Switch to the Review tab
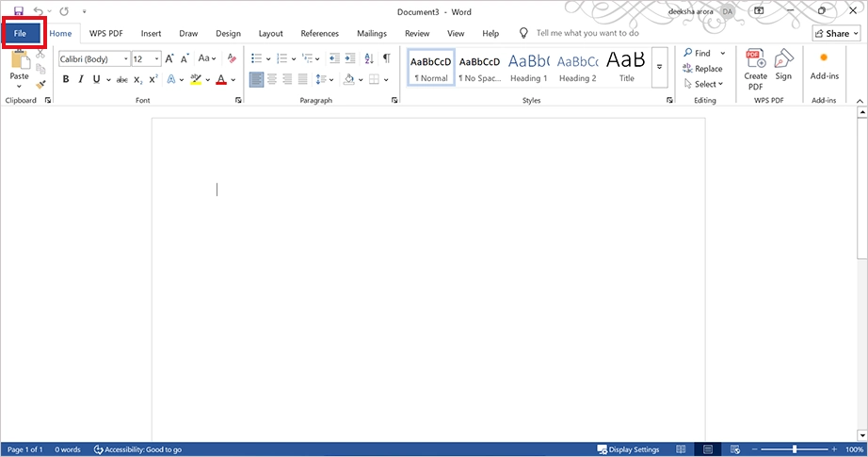Viewport: 868px width, 457px height. click(417, 33)
